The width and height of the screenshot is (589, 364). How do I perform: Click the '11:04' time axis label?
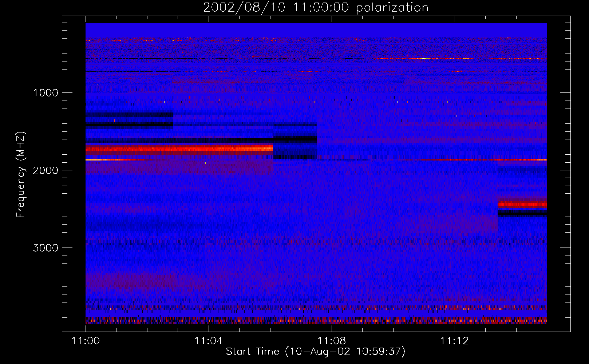(208, 341)
